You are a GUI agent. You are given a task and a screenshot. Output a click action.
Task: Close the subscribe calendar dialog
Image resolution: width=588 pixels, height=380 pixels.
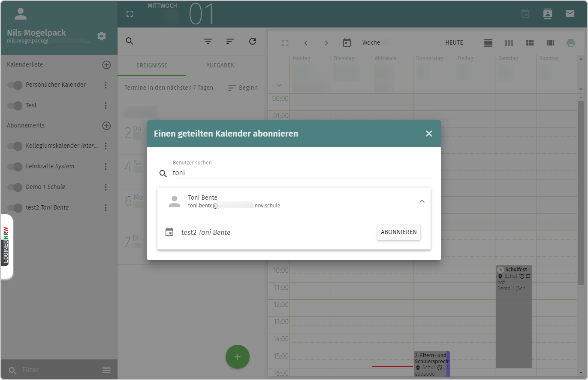pos(429,134)
